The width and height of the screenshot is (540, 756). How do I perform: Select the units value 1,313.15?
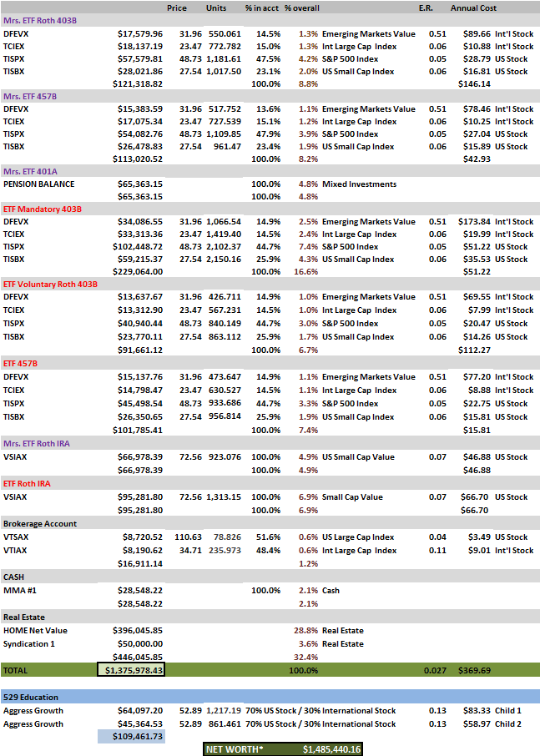pos(224,496)
